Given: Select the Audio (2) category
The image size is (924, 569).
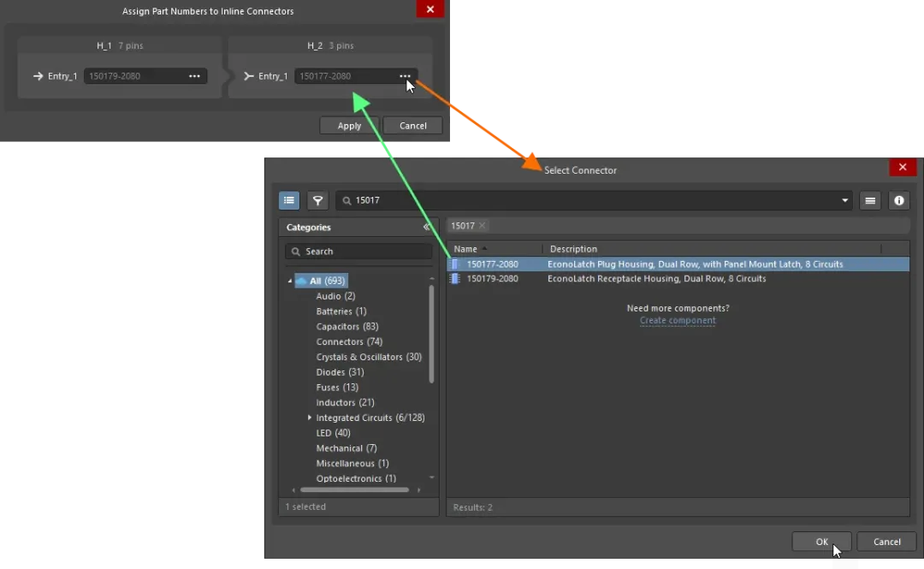Looking at the screenshot, I should point(335,296).
